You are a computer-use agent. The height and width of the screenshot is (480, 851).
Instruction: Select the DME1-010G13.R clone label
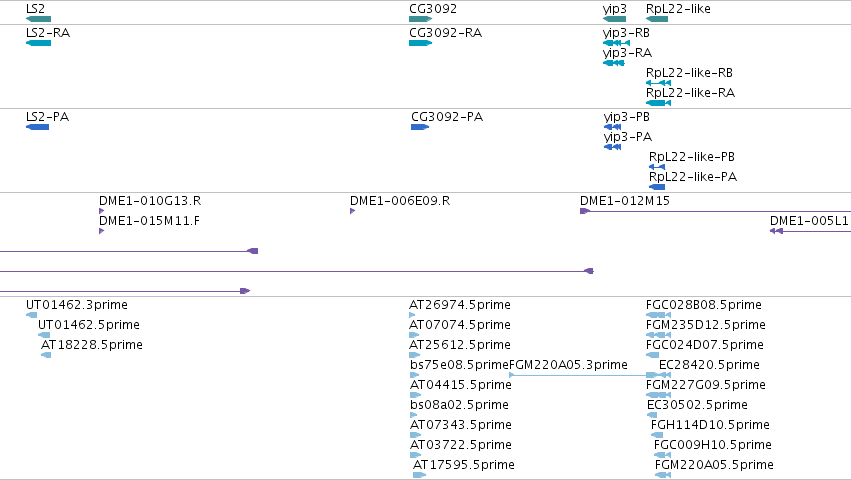pyautogui.click(x=150, y=201)
